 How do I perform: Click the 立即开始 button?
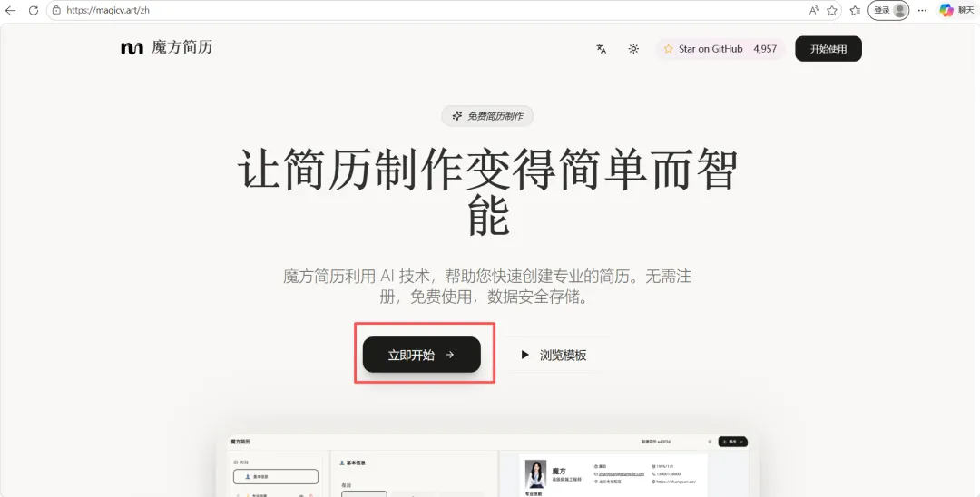pos(422,355)
